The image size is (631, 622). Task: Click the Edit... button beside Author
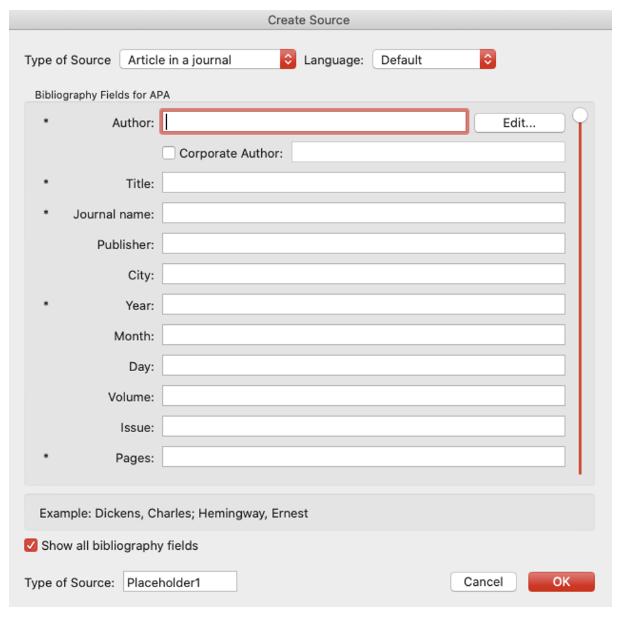point(519,123)
